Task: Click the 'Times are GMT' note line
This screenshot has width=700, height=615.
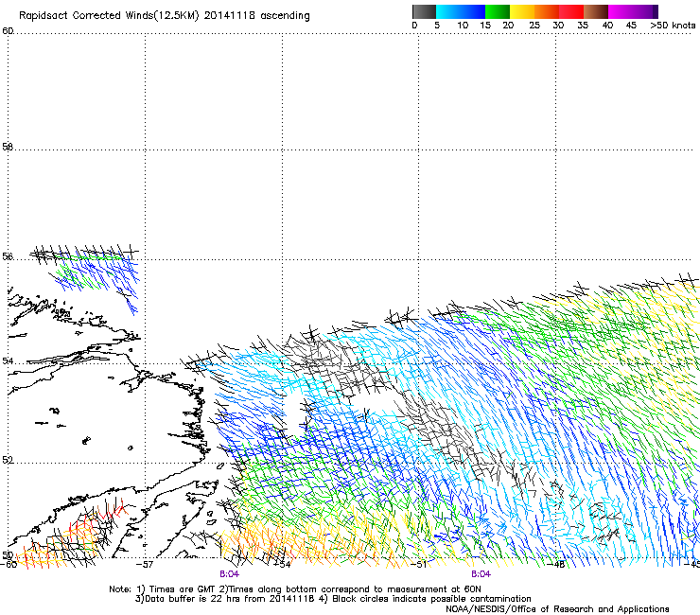Action: [295, 589]
